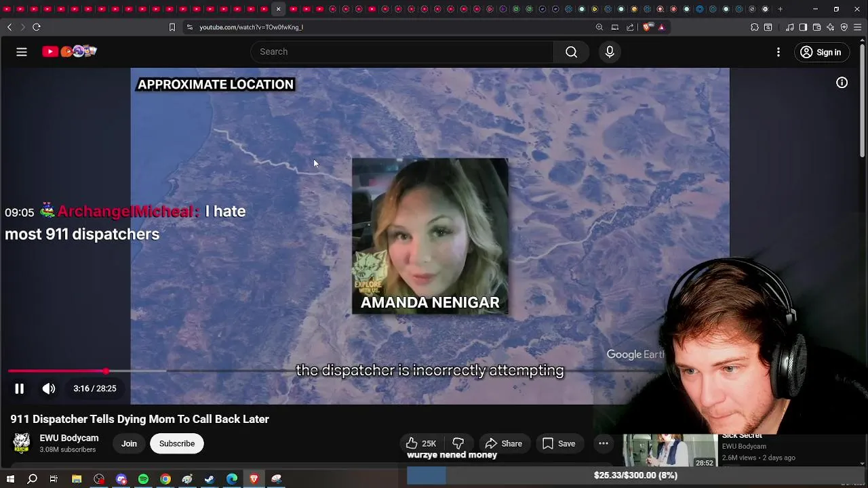Open Brave Shields lion icon
This screenshot has width=868, height=488.
648,27
